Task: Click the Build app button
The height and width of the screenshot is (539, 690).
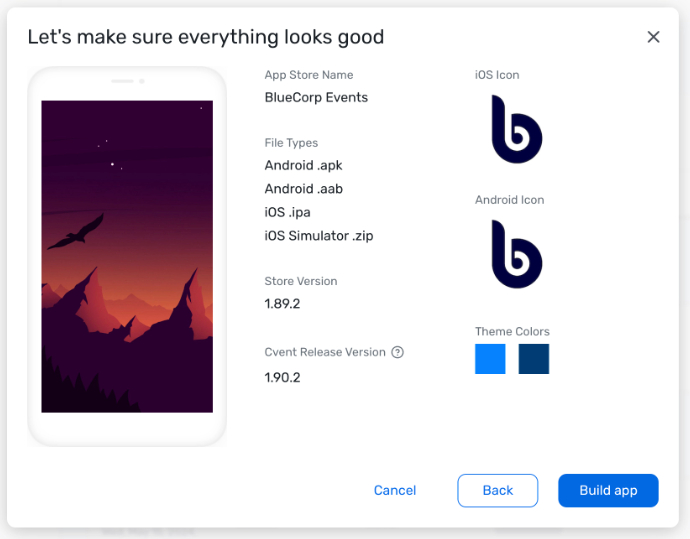Action: coord(608,490)
